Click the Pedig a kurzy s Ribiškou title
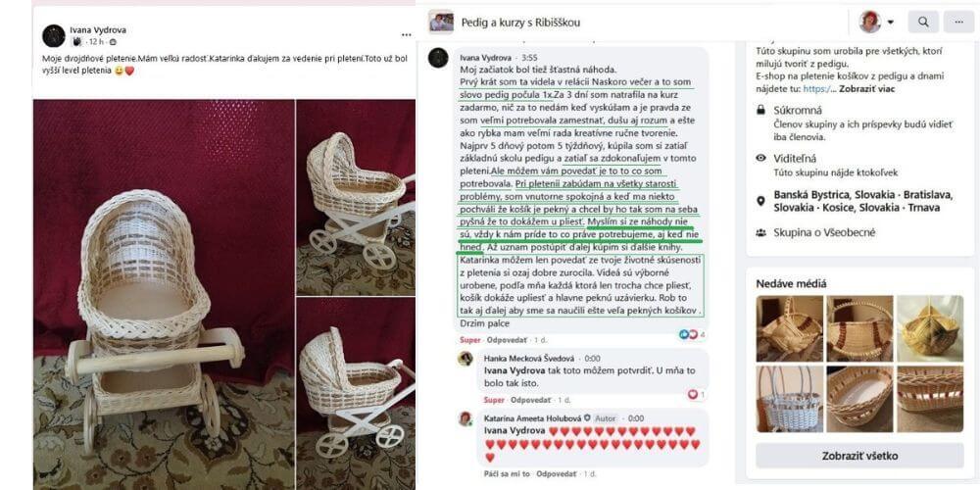 tap(520, 23)
